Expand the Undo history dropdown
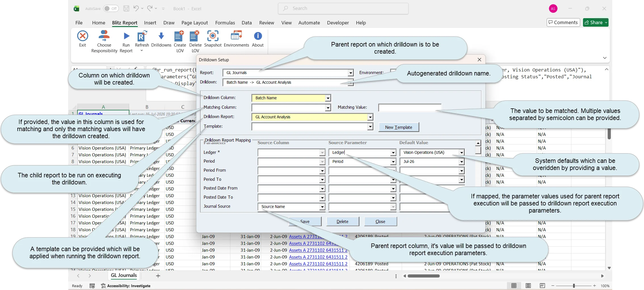The height and width of the screenshot is (290, 644). [x=142, y=9]
